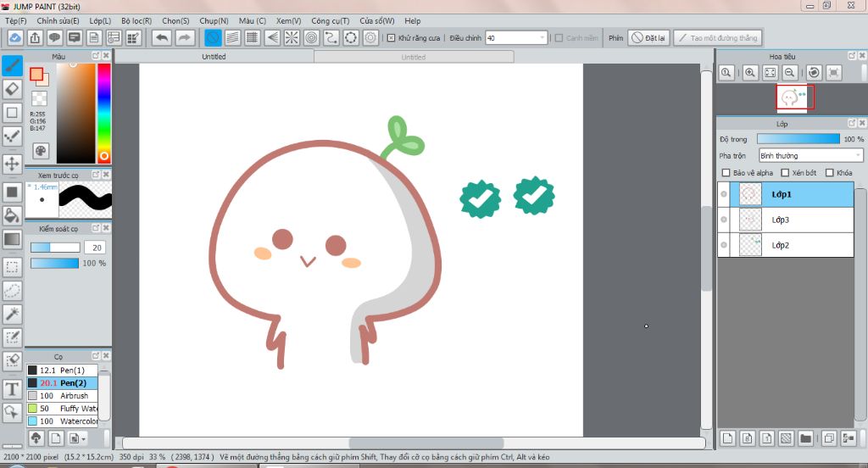Screen dimensions: 868x468
Task: Open the Tệp(F) menu
Action: 15,20
